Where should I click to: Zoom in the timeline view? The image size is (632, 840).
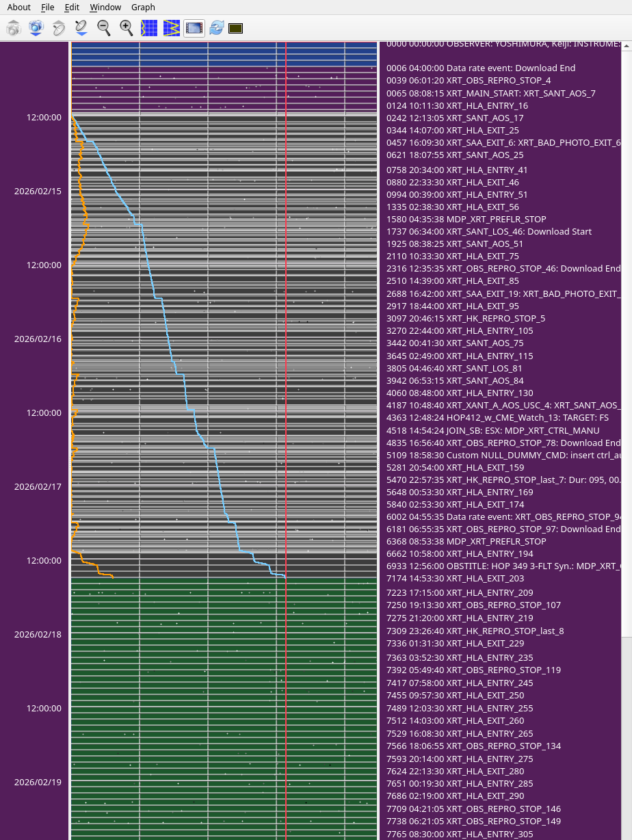(x=127, y=28)
